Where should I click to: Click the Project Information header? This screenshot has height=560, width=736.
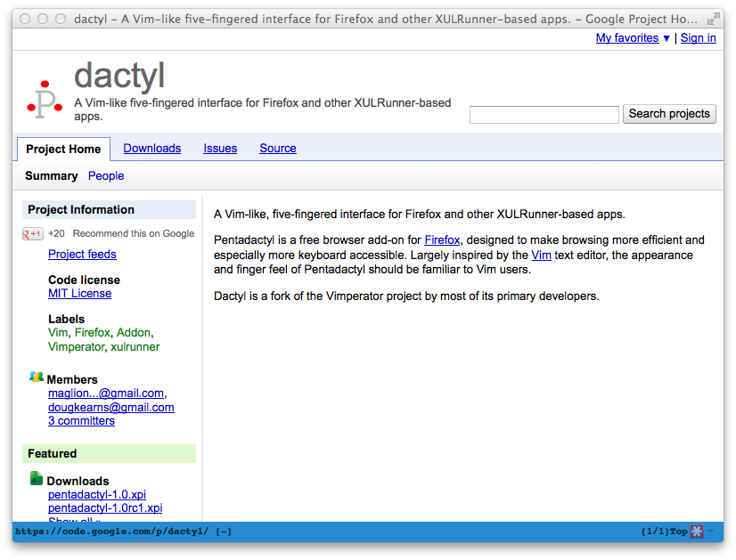109,209
